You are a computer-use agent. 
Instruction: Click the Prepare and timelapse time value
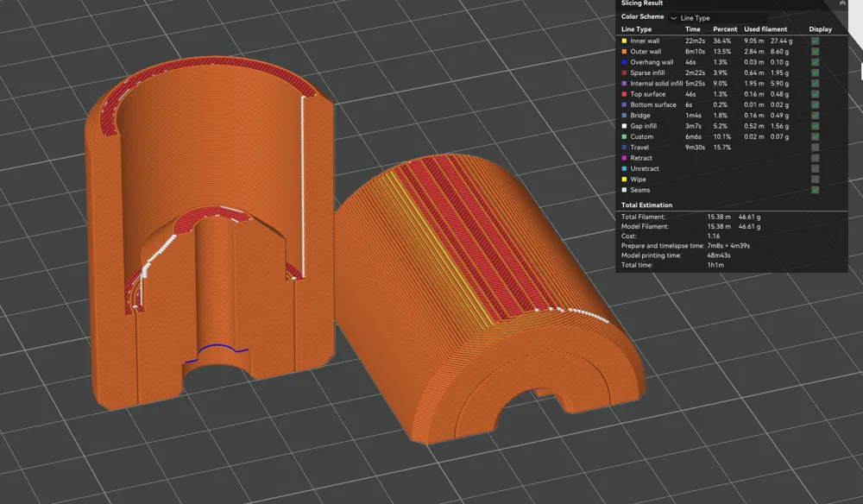728,245
